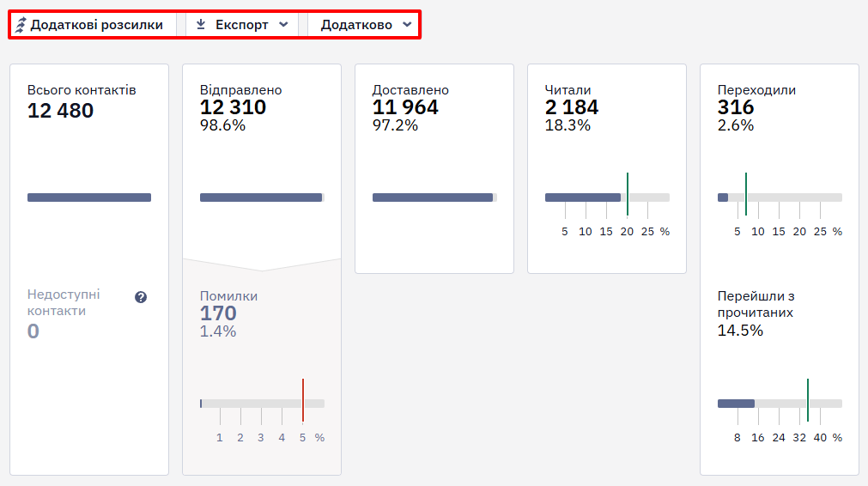Select the Доставлено count 11 964
The height and width of the screenshot is (486, 868).
(x=405, y=107)
